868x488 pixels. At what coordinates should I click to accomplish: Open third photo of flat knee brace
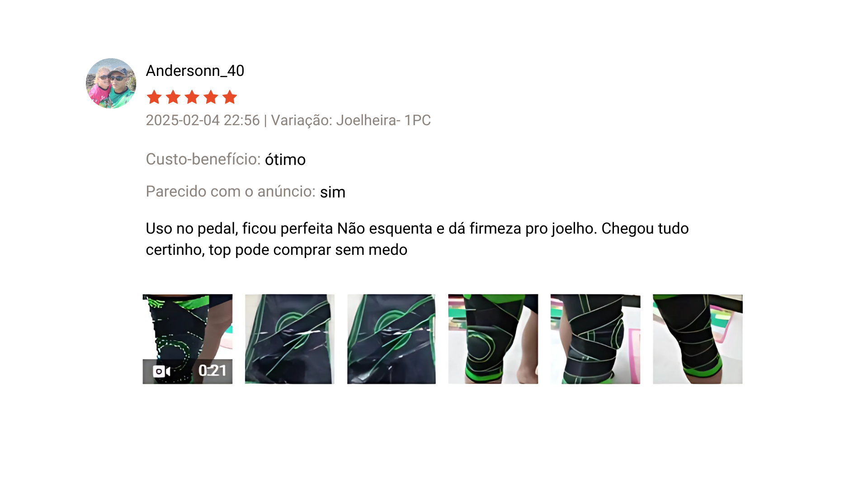click(x=392, y=339)
